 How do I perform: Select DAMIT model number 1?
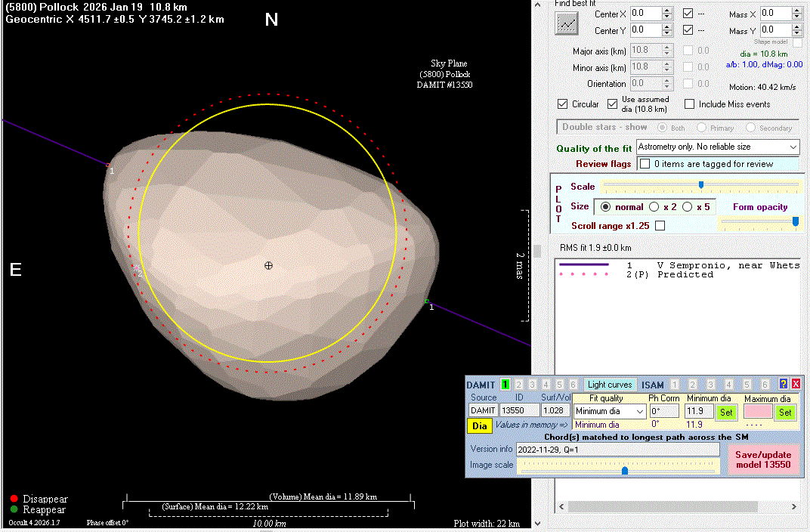[505, 385]
